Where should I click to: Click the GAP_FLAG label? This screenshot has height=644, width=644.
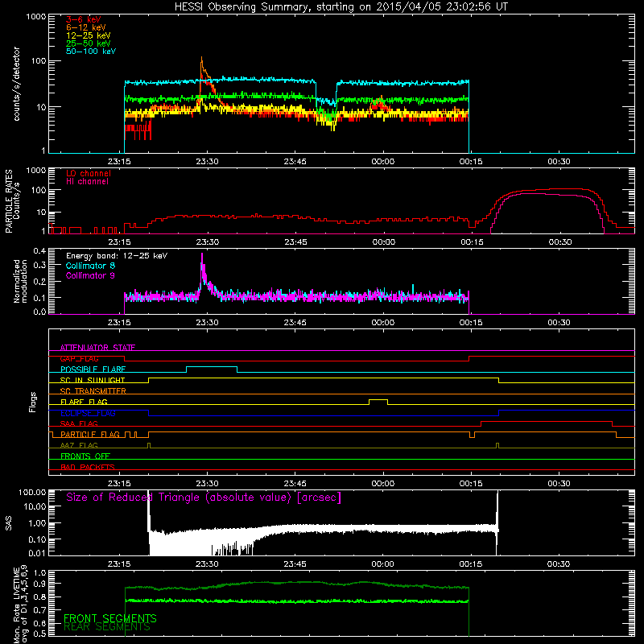[79, 358]
